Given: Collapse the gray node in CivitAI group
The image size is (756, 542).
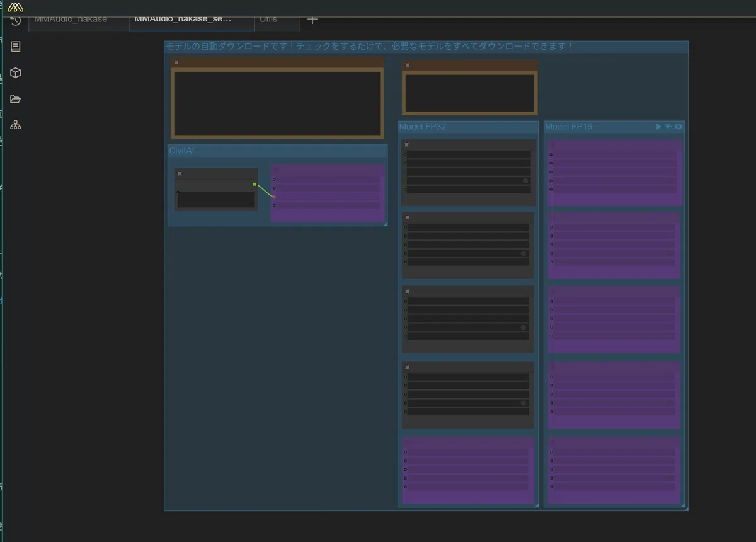Looking at the screenshot, I should 180,173.
